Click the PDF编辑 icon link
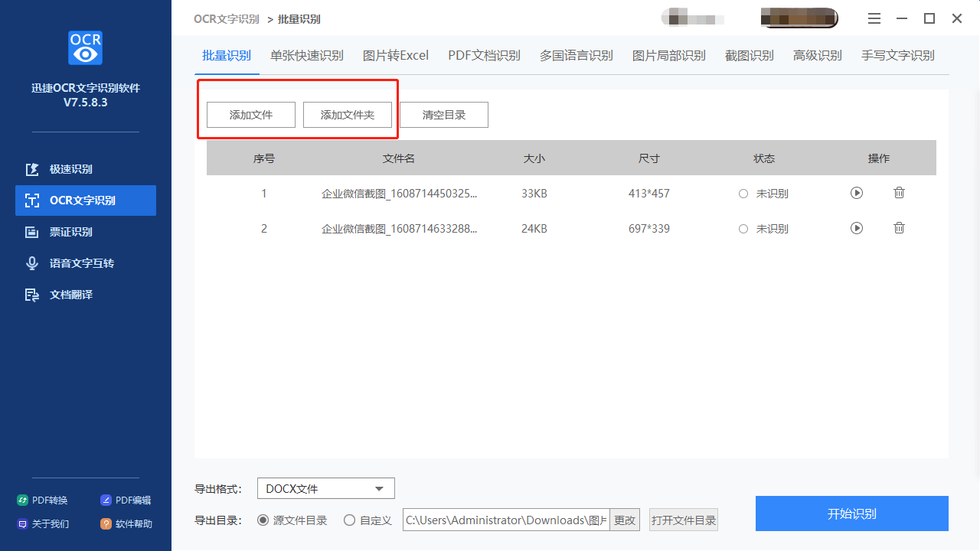 126,500
